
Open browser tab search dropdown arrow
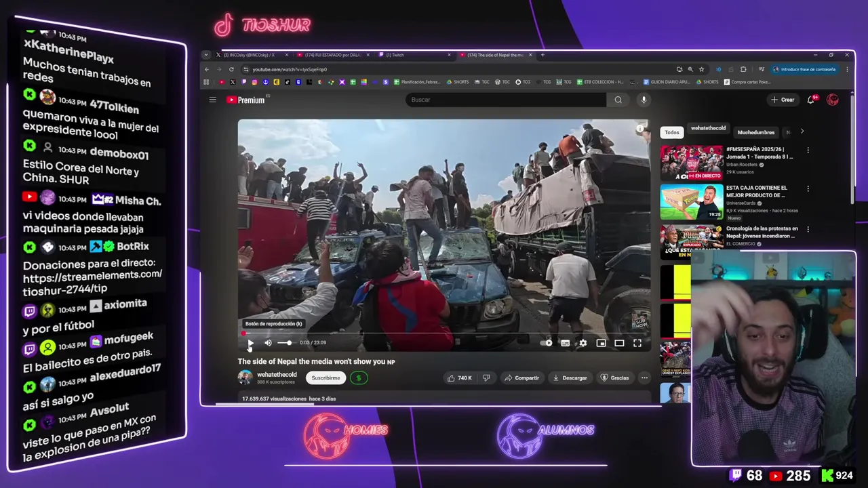(x=206, y=55)
